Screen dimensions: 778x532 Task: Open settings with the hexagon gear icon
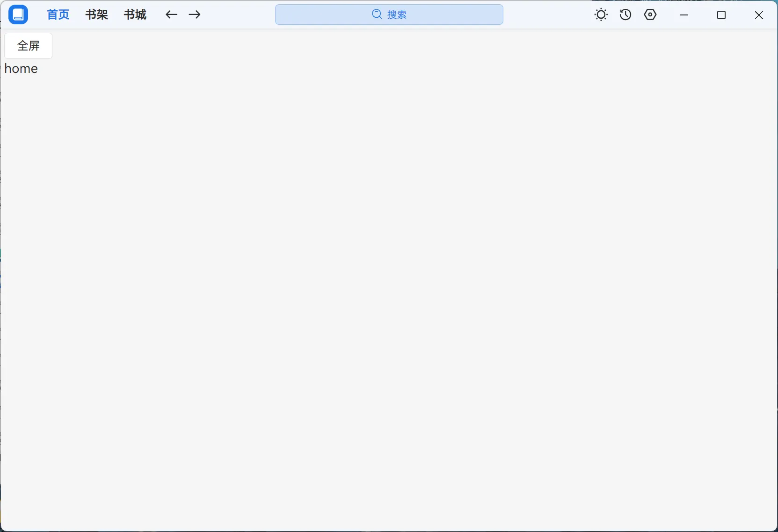coord(650,14)
